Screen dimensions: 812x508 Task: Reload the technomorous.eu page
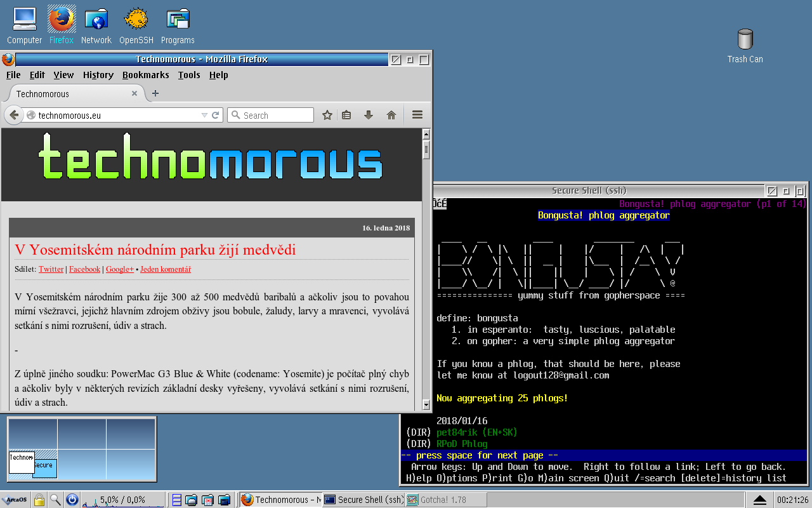coord(216,115)
